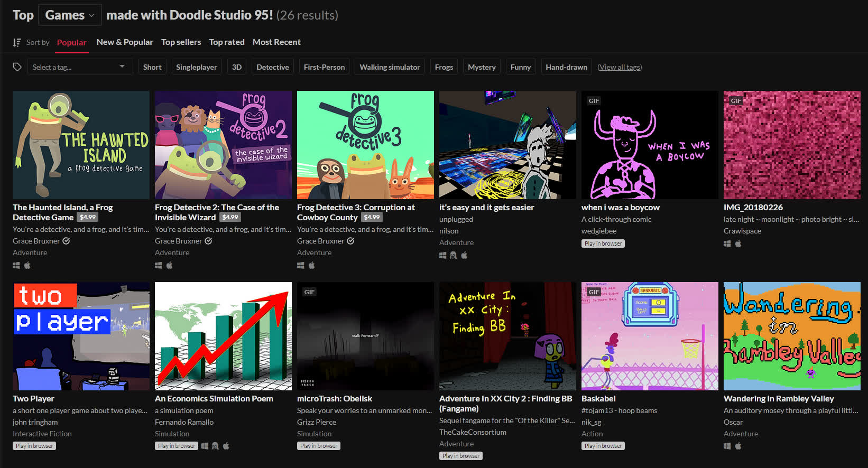Visit author Crawlspace's page

(742, 231)
